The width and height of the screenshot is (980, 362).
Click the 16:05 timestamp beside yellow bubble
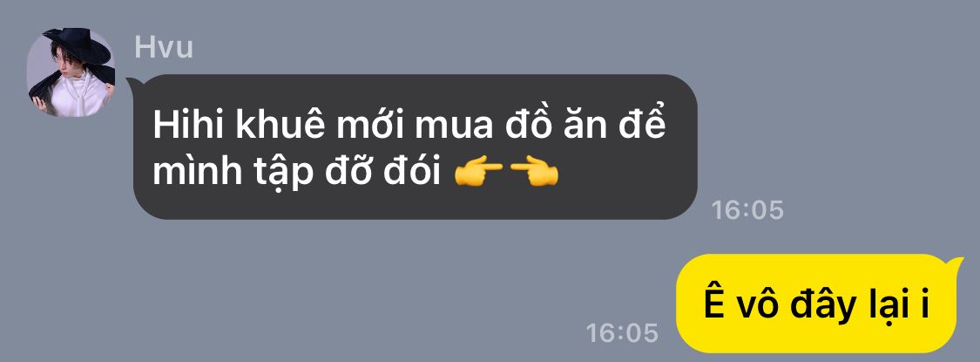click(x=622, y=333)
